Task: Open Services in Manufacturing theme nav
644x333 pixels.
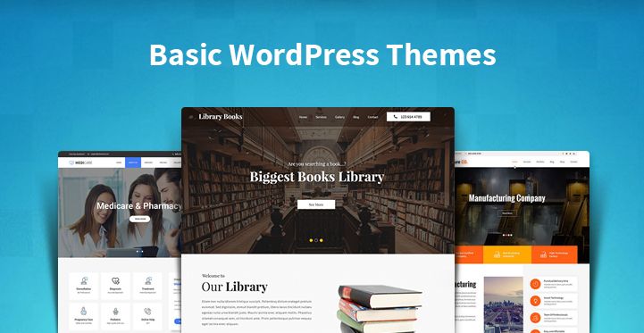Action: [x=527, y=162]
